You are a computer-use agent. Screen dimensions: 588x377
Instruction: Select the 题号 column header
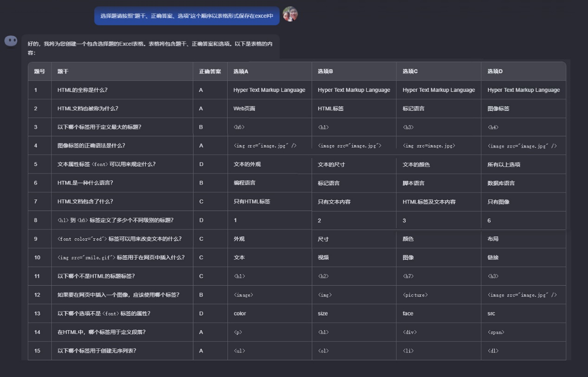(x=39, y=71)
